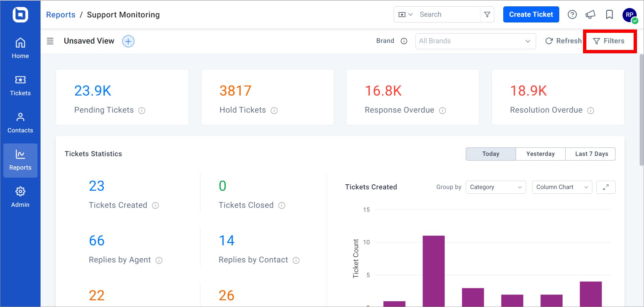Select the Today time range
This screenshot has width=644, height=307.
[x=491, y=154]
